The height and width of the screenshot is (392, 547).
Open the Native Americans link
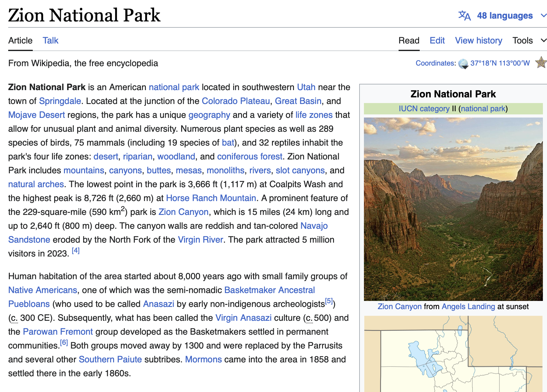coord(43,290)
